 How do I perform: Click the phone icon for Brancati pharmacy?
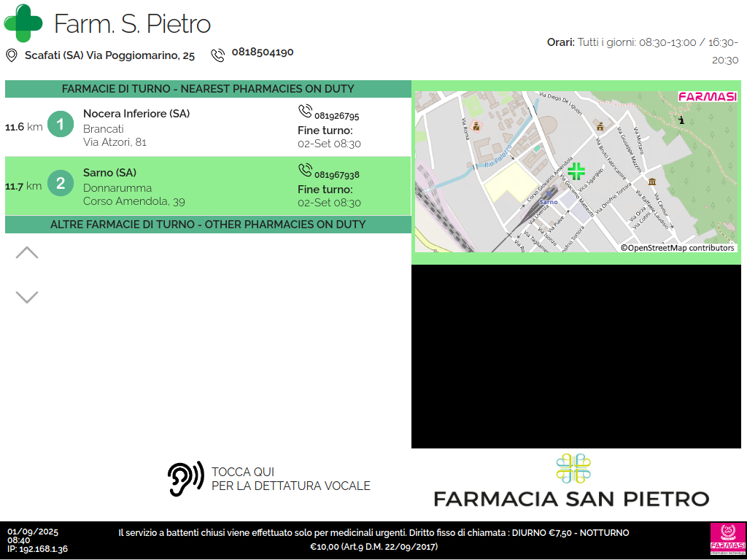pyautogui.click(x=305, y=112)
